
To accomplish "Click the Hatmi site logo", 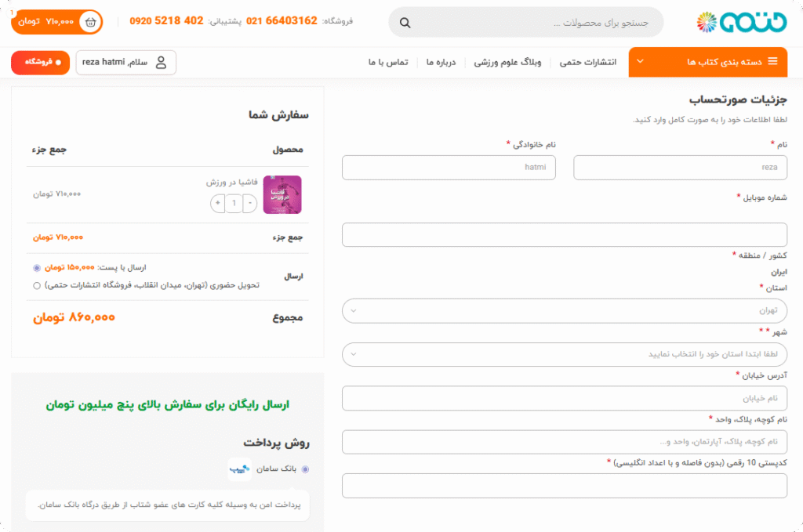I will click(742, 22).
